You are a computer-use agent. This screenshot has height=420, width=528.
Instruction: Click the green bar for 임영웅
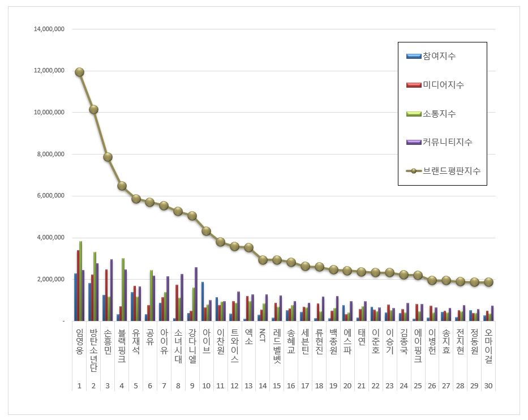click(x=81, y=281)
